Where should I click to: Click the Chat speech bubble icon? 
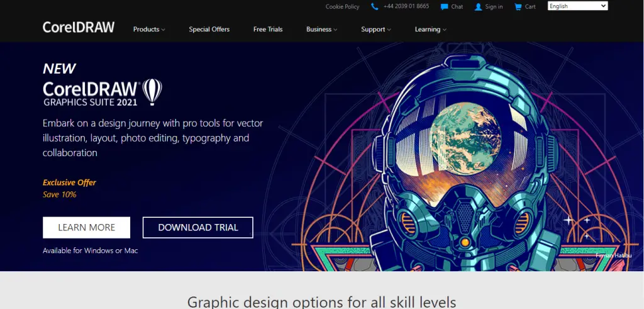(x=444, y=6)
